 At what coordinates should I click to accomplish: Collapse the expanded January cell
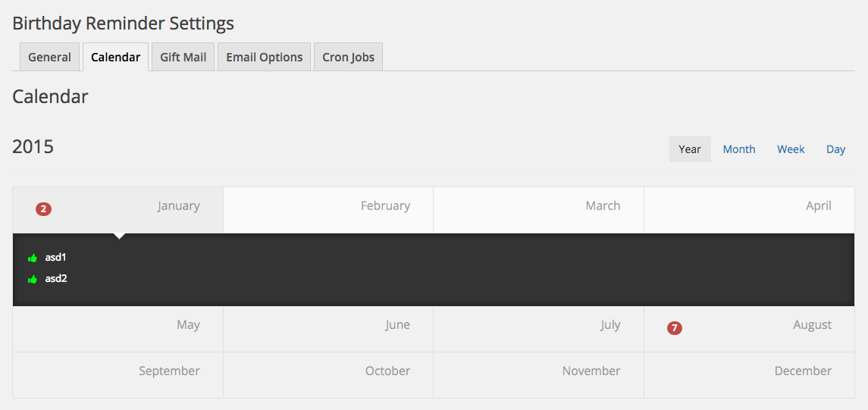point(118,210)
